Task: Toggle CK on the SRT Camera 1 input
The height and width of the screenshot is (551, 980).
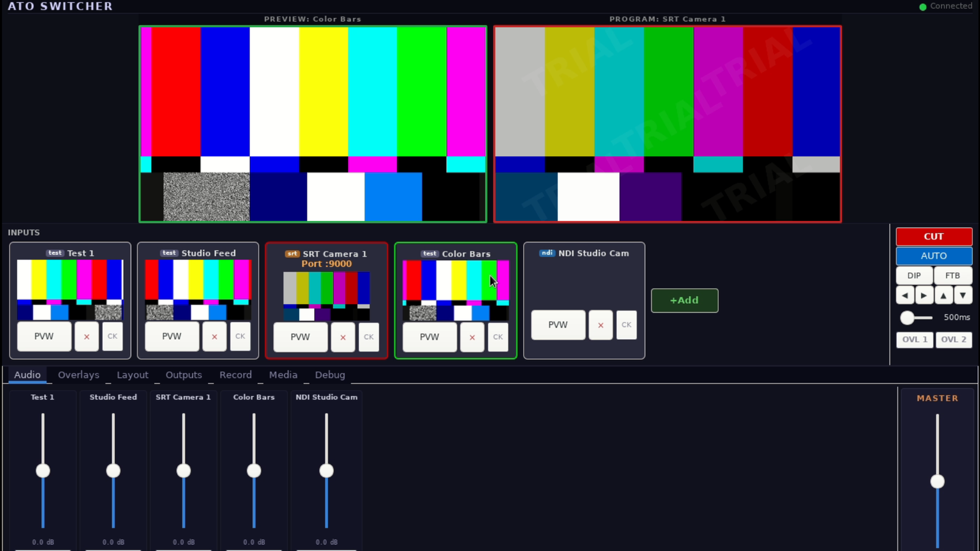Action: 369,337
